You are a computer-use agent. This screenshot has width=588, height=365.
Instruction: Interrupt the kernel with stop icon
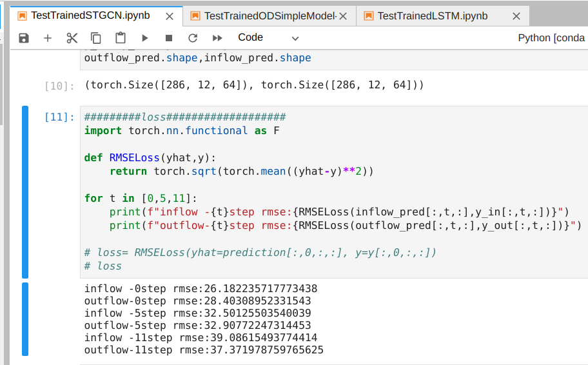[169, 38]
